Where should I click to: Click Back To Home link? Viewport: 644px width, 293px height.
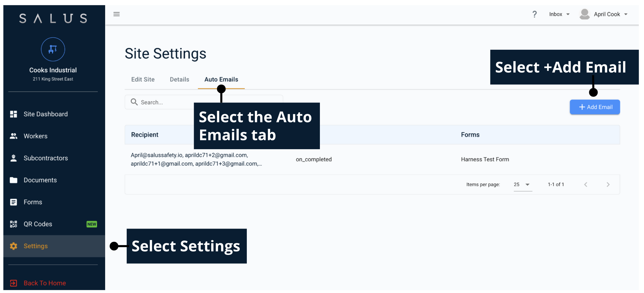coord(45,283)
